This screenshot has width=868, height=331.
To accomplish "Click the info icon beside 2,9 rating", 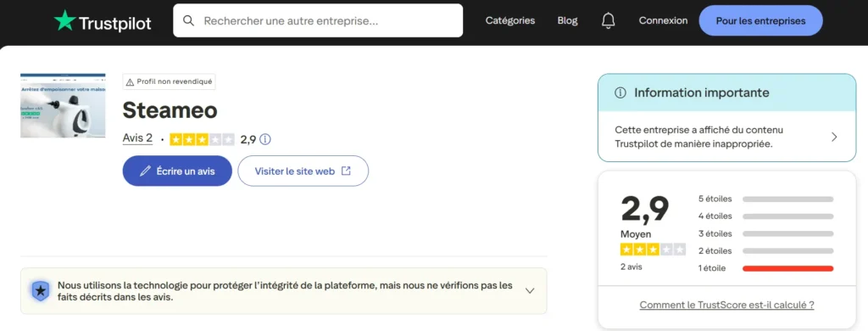I will pyautogui.click(x=265, y=139).
